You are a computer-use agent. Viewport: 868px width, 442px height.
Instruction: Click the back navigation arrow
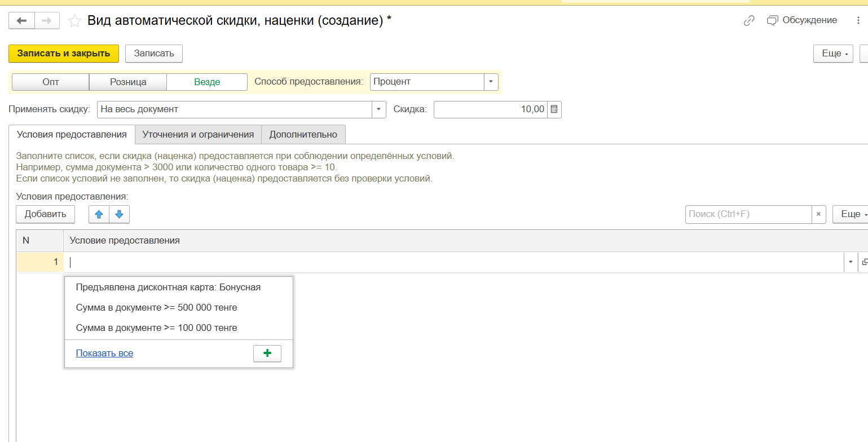21,21
